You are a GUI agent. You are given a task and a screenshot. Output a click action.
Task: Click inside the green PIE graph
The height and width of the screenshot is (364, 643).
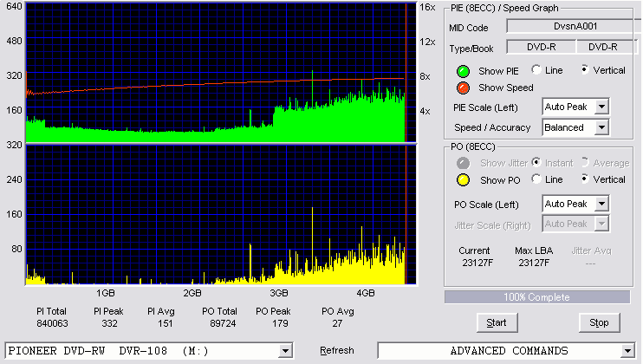coord(221,73)
